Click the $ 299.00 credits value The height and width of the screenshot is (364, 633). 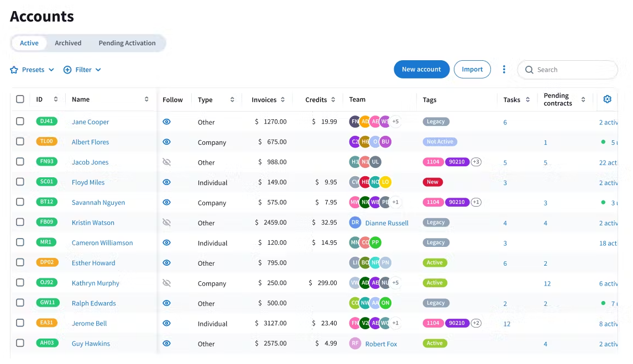[x=322, y=283]
